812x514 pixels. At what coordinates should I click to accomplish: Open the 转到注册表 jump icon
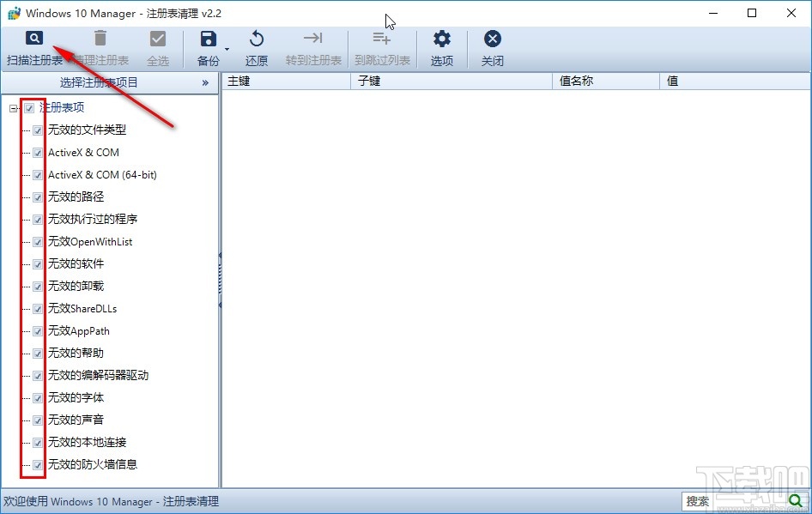[x=312, y=39]
